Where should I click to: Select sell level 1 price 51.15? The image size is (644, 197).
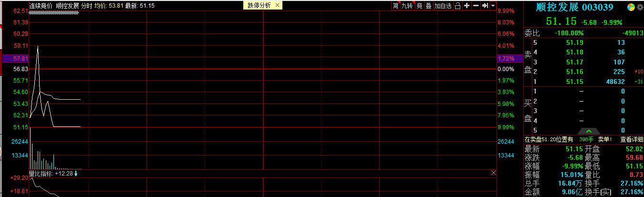pyautogui.click(x=574, y=82)
